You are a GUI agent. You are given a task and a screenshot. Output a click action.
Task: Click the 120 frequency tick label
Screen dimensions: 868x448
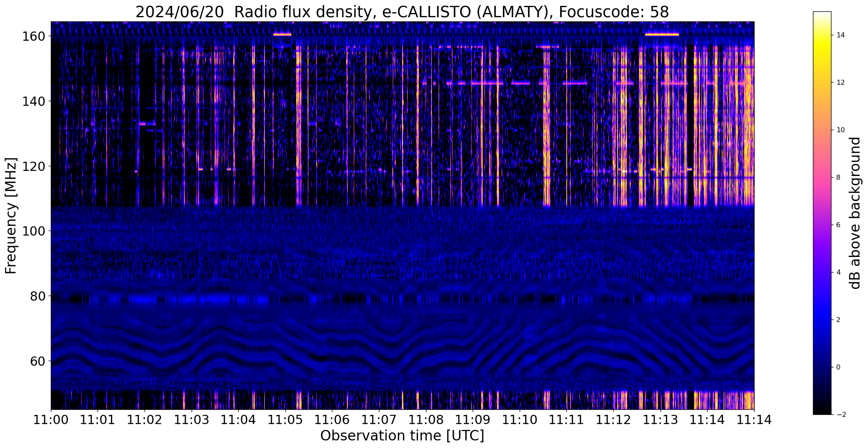coord(34,166)
